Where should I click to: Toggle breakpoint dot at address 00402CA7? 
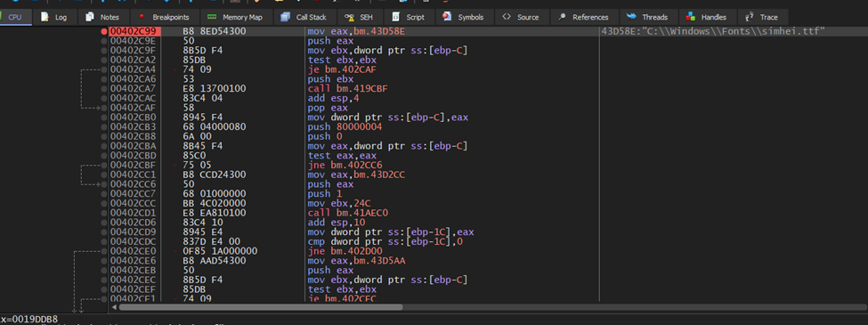tap(104, 88)
